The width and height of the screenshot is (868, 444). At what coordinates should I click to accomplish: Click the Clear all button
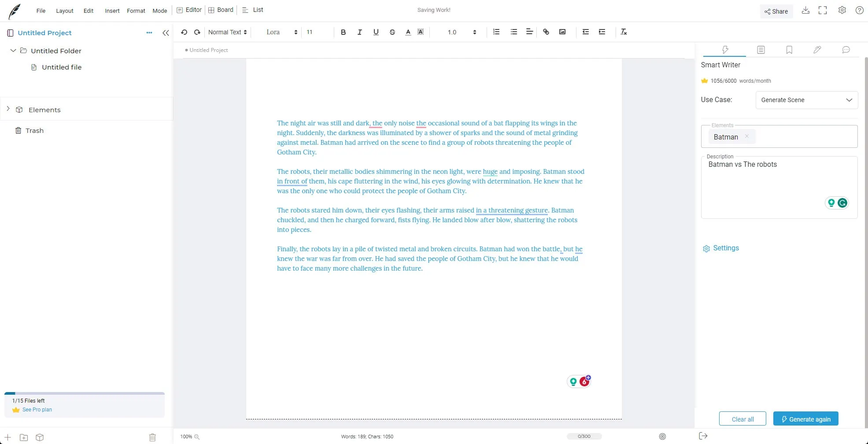pos(742,419)
